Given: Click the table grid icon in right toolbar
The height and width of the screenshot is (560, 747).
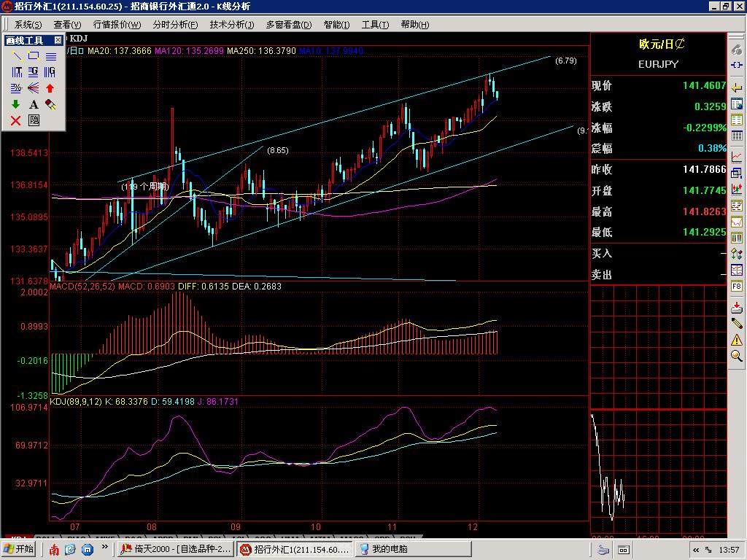Looking at the screenshot, I should coord(737,136).
